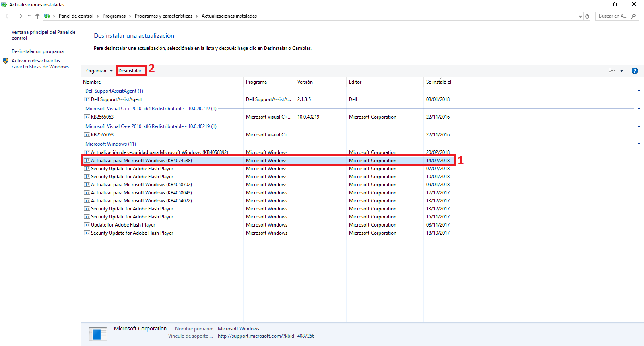Open support link support.microsoft.com/?kbid=4087256
Viewport: 644px width, 346px height.
[266, 336]
